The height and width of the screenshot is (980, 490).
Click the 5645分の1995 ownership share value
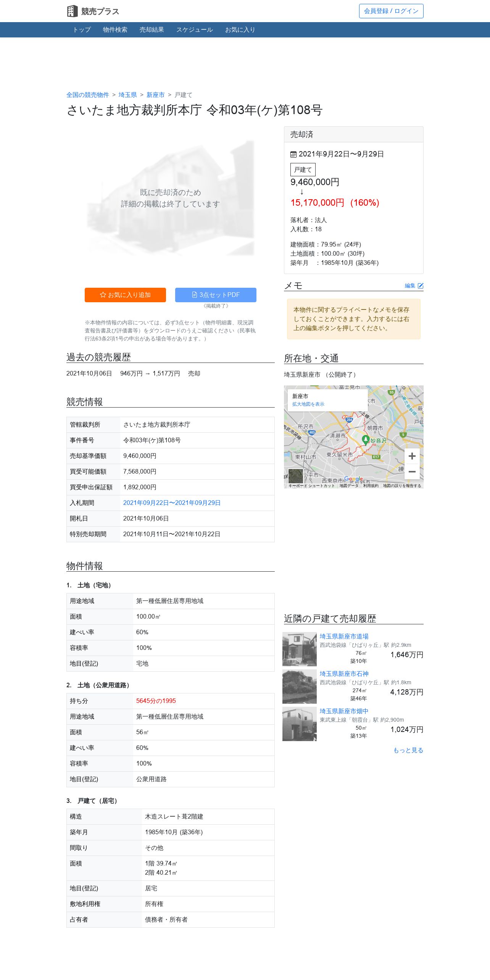(x=156, y=701)
